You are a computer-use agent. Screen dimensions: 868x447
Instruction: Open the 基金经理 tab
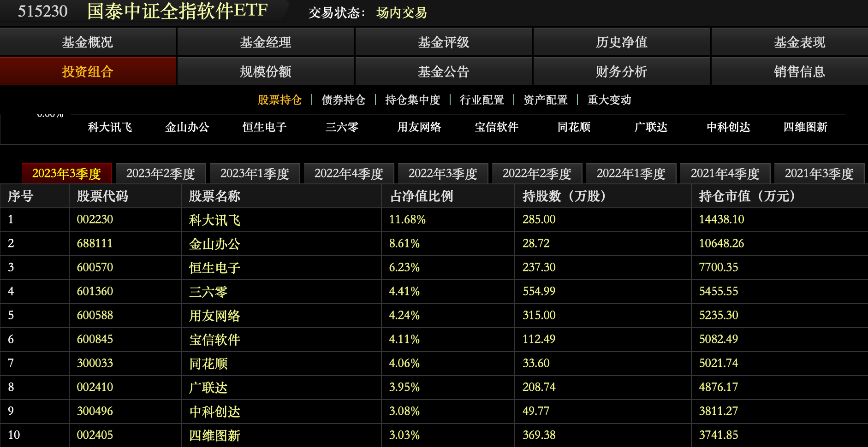(x=266, y=42)
